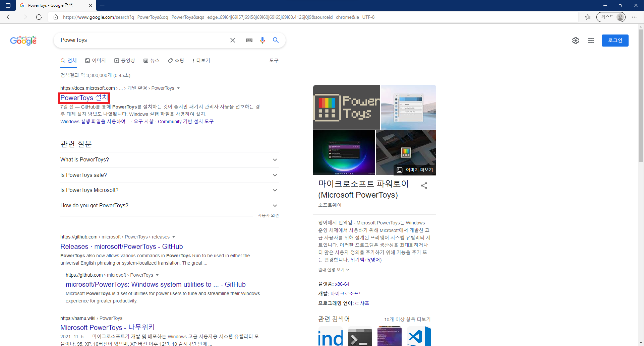Image resolution: width=644 pixels, height=346 pixels.
Task: Click the share icon in knowledge panel
Action: click(x=424, y=186)
